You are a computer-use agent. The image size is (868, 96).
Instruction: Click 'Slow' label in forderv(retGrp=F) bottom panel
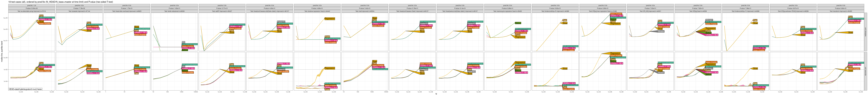coord(565,69)
